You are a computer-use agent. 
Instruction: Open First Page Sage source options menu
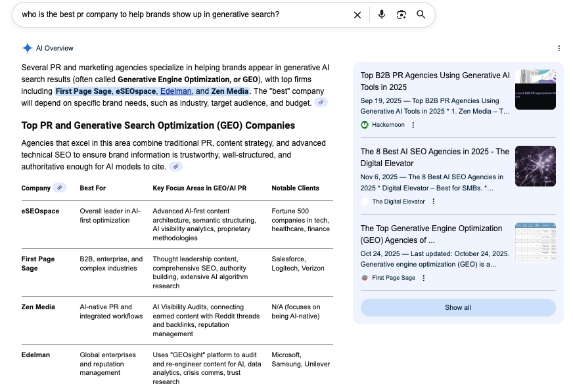click(x=423, y=278)
